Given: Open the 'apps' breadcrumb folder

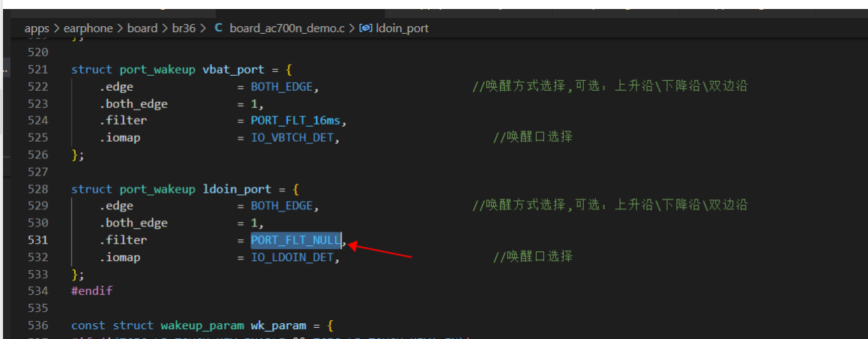Looking at the screenshot, I should click(x=37, y=28).
